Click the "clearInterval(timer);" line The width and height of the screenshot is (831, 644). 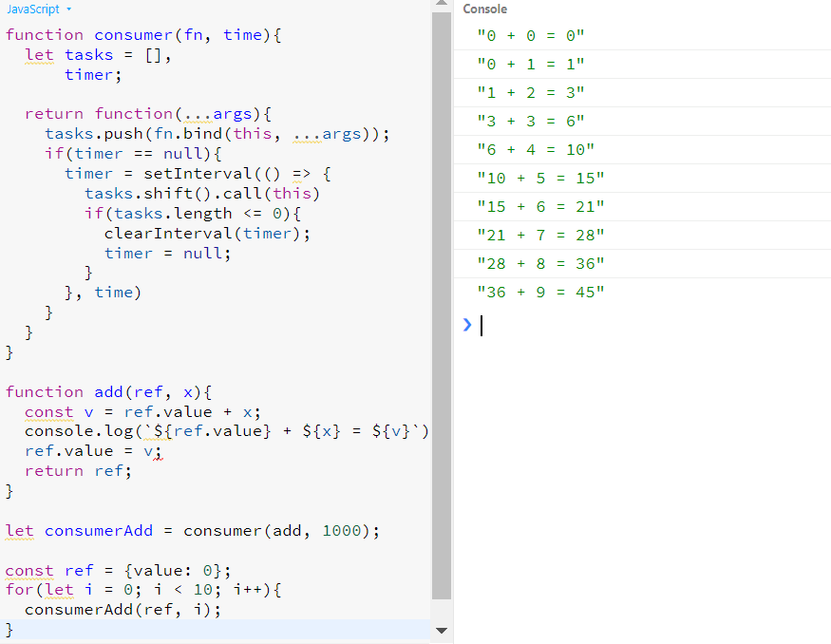click(207, 234)
